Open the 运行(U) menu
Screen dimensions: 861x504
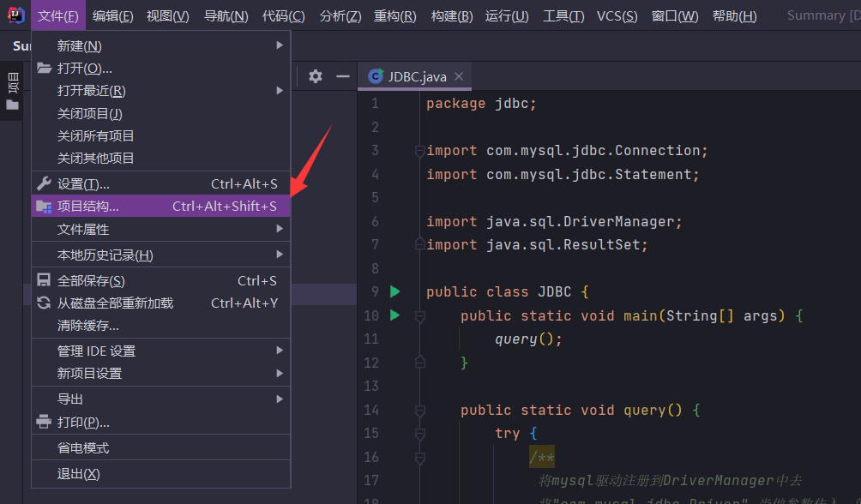[x=507, y=15]
